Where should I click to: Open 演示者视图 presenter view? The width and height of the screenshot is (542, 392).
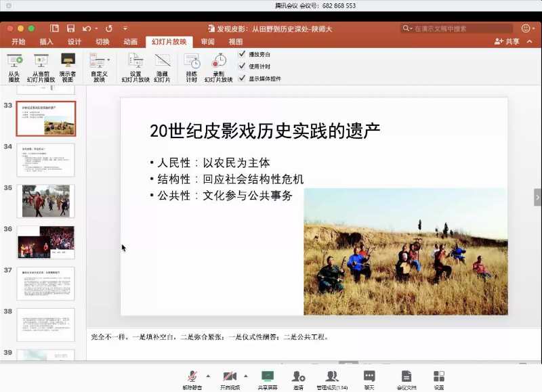tap(68, 62)
